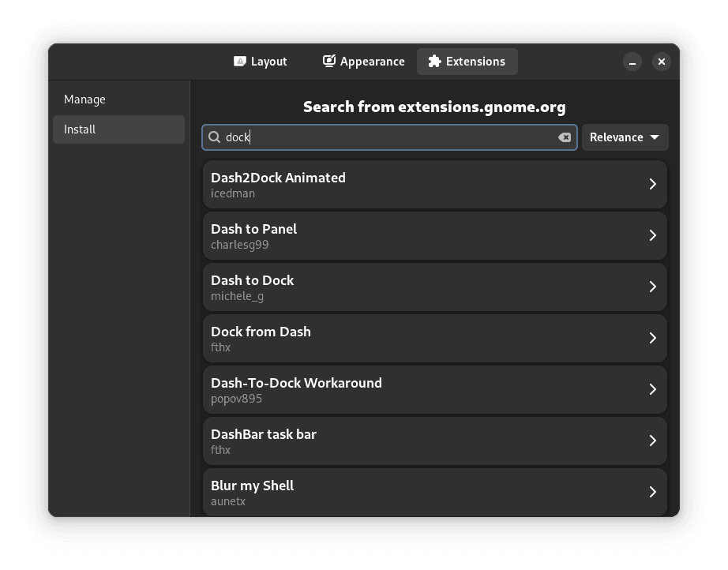
Task: Click the Blur my Shell chevron
Action: [652, 492]
